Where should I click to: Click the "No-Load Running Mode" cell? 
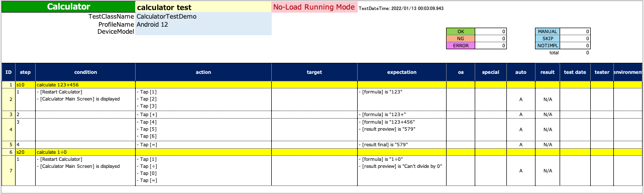[x=314, y=8]
